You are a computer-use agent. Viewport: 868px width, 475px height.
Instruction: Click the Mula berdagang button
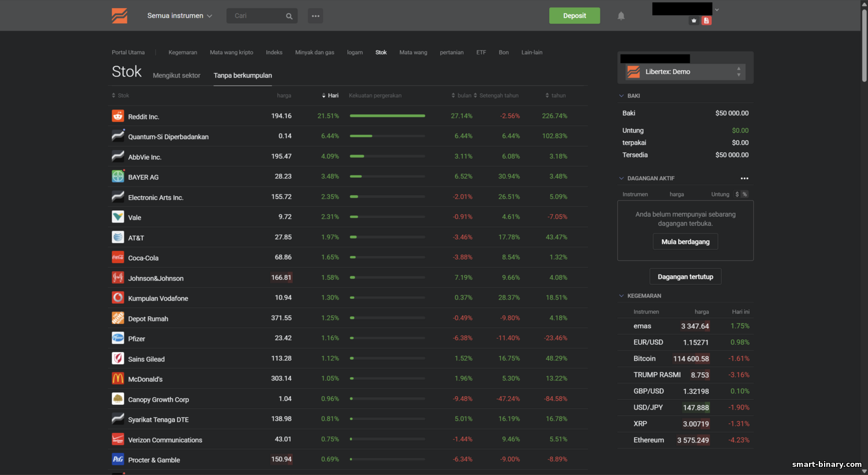[x=686, y=242]
